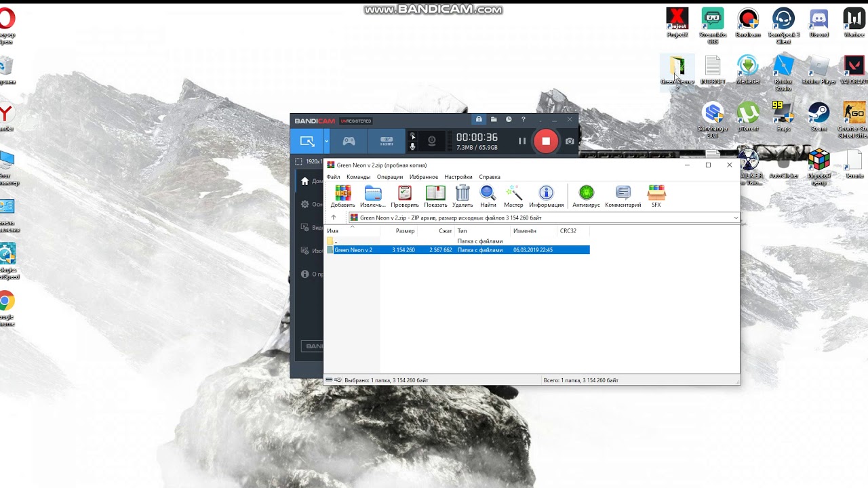Click the Bandicam lock icon
Viewport: 868px width, 488px height.
(479, 119)
